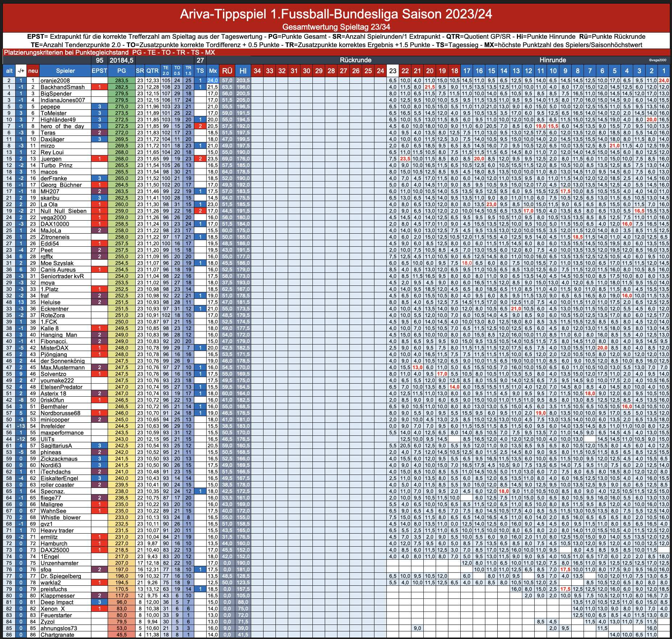Select player name 'Hanging_Man'
672x639 pixels.
[59, 335]
